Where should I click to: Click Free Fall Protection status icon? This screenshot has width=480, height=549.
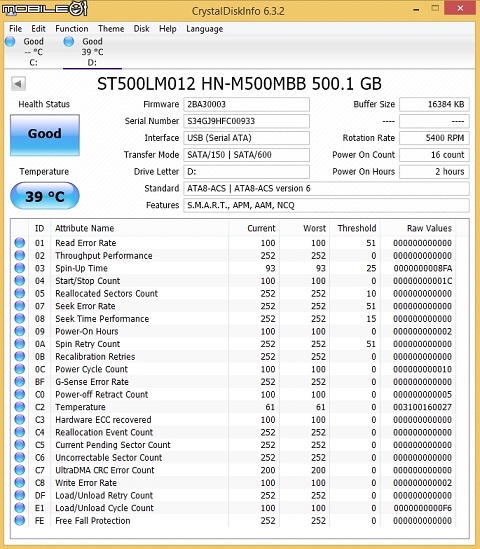[20, 520]
